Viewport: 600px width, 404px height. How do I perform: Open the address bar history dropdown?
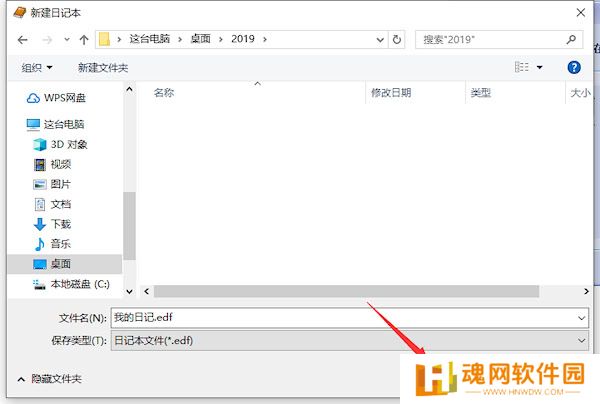coord(380,39)
